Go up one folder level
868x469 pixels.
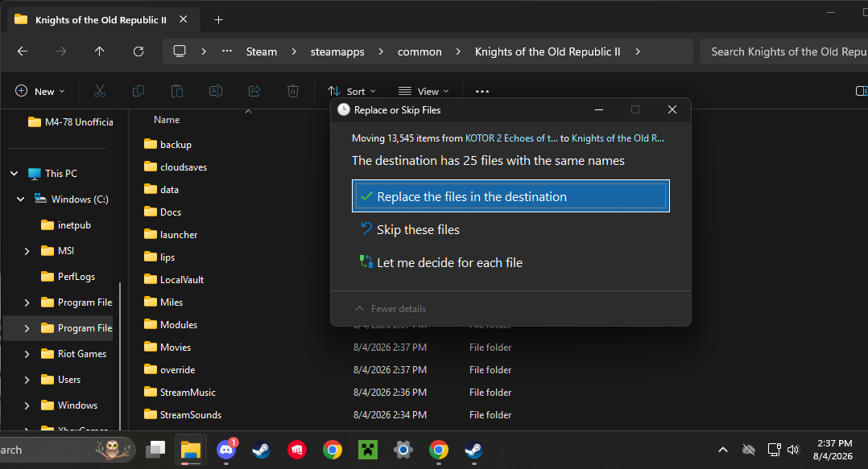pos(100,51)
